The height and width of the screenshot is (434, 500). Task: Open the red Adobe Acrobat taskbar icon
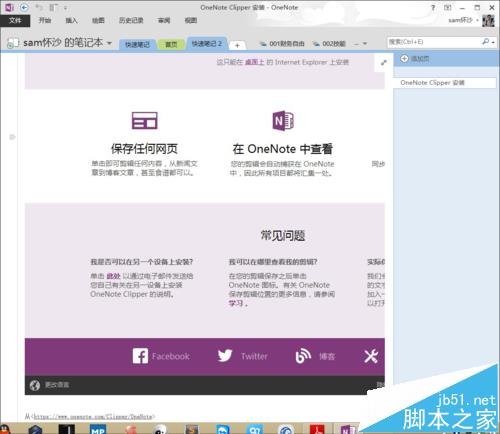pos(317,429)
